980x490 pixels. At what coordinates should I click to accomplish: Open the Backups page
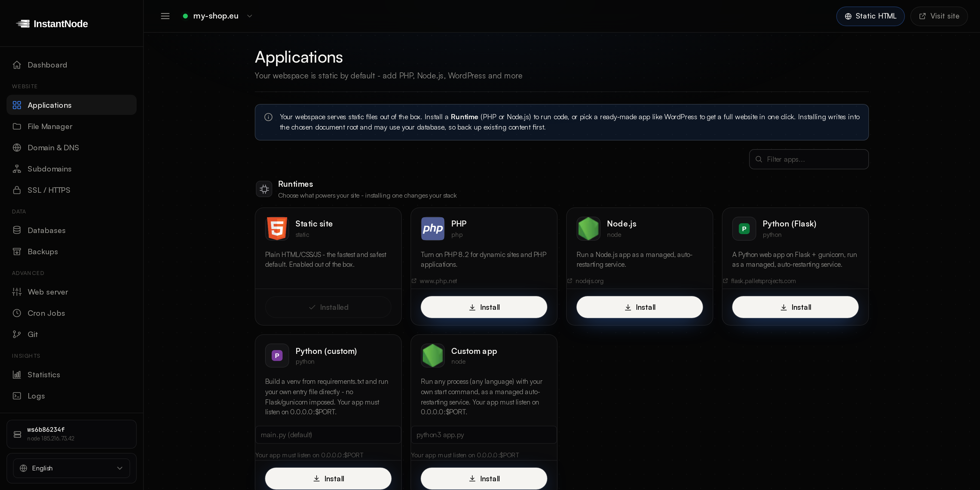click(x=72, y=252)
